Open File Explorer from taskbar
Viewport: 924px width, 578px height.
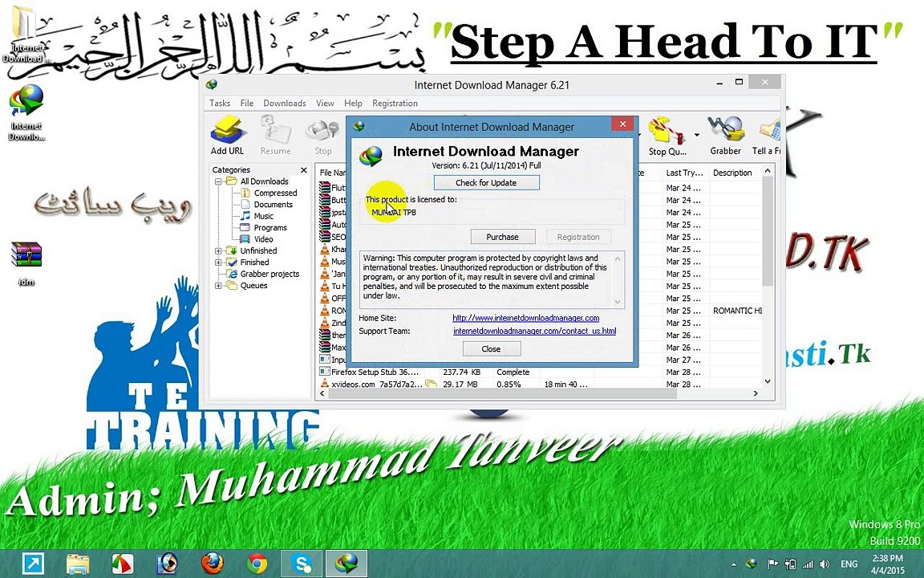pyautogui.click(x=78, y=564)
